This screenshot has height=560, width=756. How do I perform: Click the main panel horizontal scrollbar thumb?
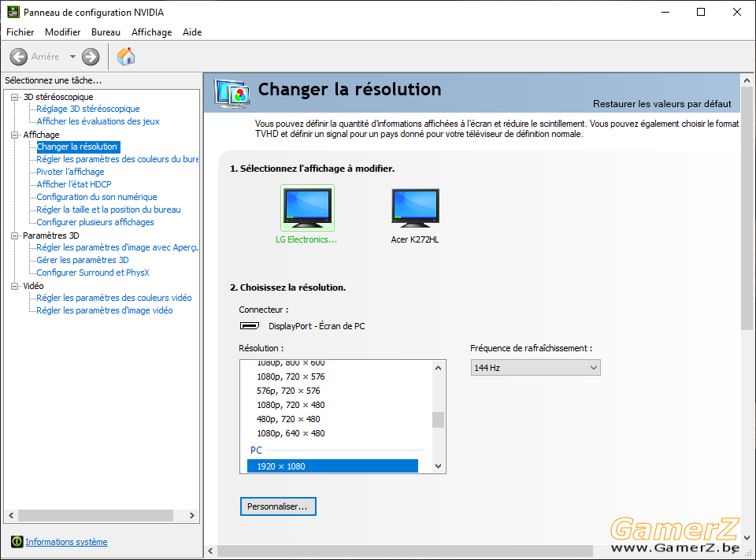pos(405,551)
